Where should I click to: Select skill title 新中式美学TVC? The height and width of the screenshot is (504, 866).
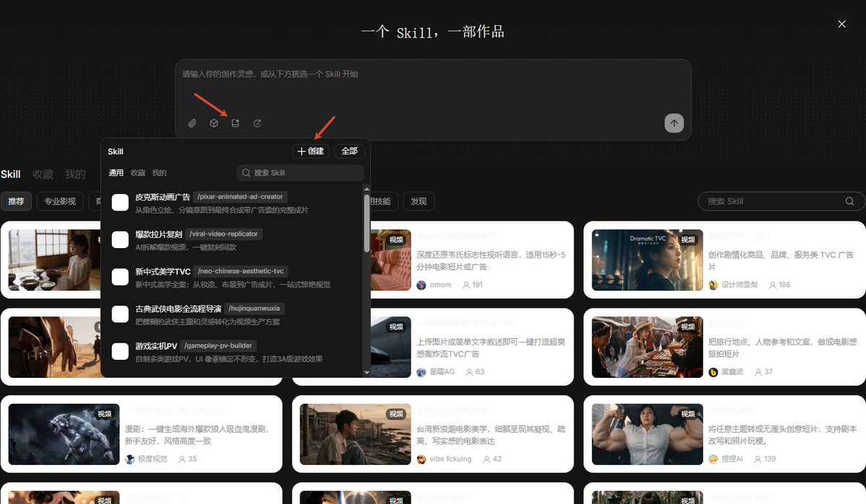click(163, 272)
